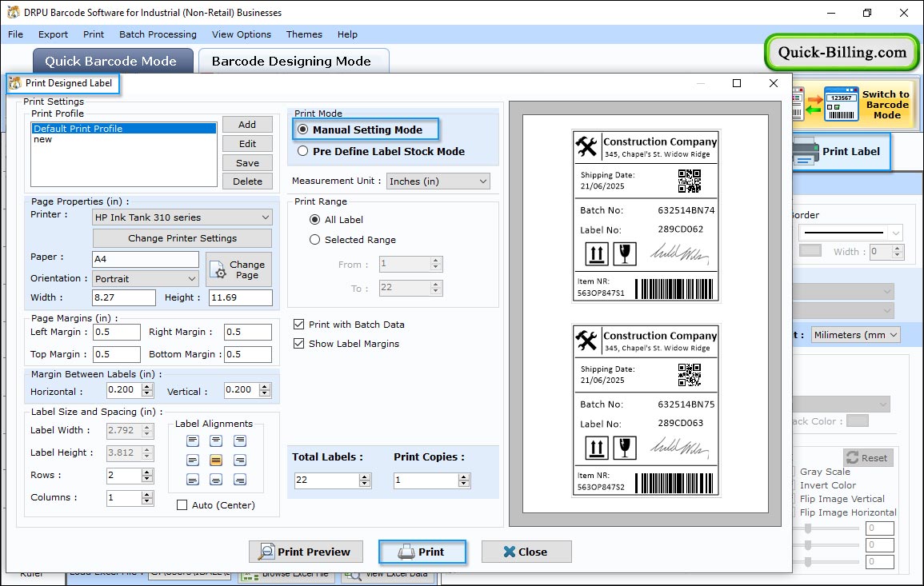Select middle-right label alignment icon
Screen dimensions: 924x586
click(x=240, y=460)
